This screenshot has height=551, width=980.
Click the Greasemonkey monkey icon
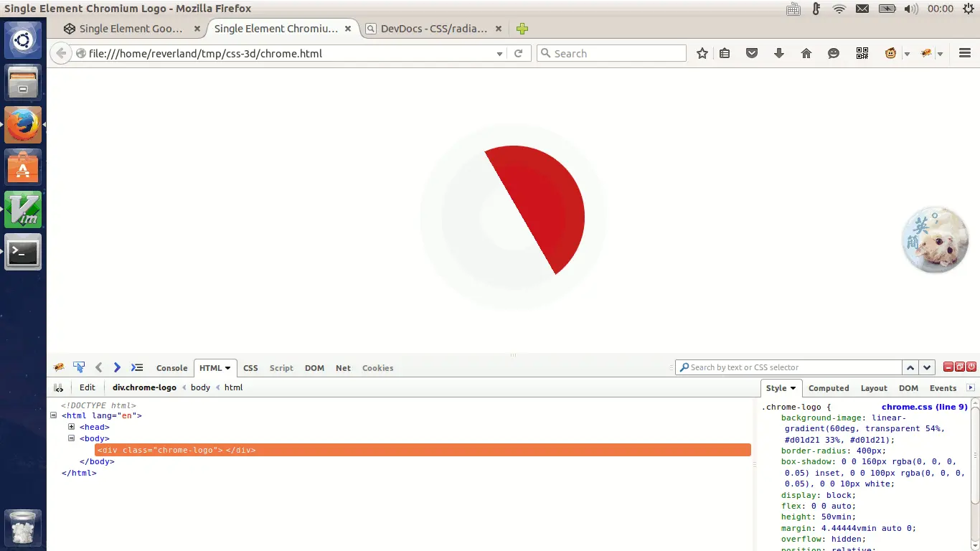(890, 53)
